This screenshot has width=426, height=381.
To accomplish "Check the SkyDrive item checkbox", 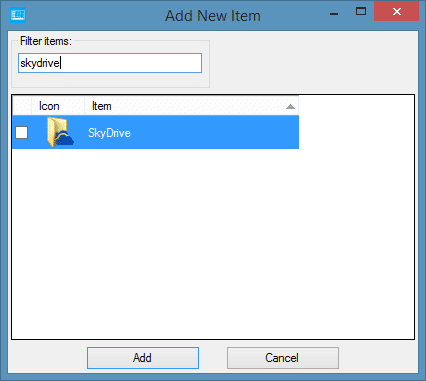I will pyautogui.click(x=22, y=133).
